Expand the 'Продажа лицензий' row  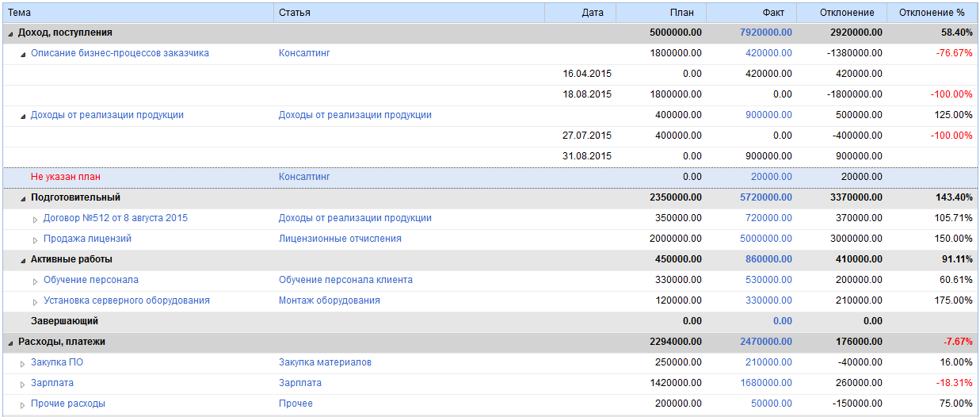point(35,239)
